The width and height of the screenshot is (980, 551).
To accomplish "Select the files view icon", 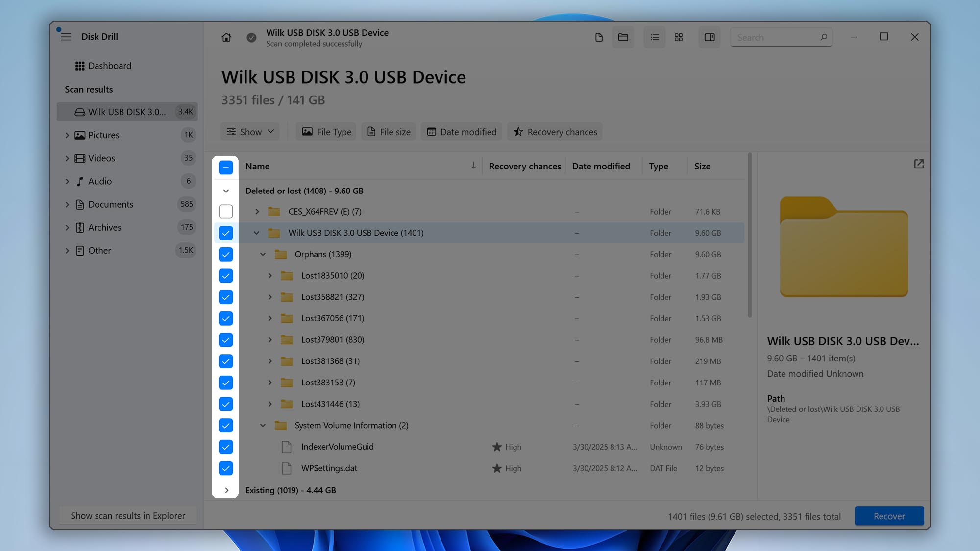I will (598, 37).
